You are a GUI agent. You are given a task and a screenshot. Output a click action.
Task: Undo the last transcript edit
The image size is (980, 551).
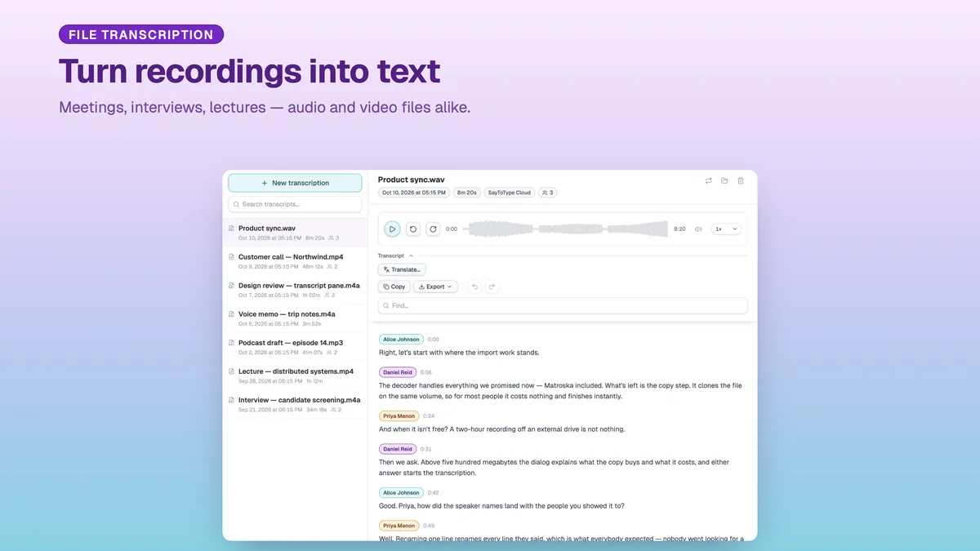point(474,287)
